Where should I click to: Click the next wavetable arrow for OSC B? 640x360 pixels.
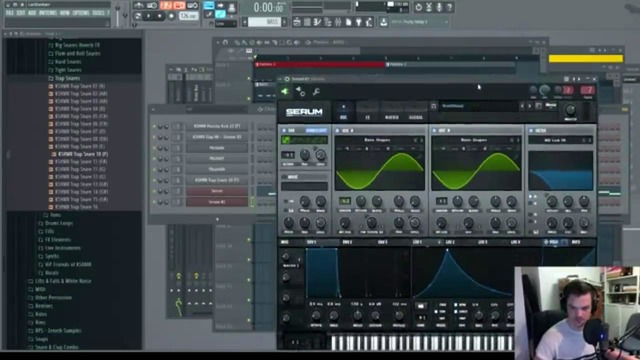[518, 140]
